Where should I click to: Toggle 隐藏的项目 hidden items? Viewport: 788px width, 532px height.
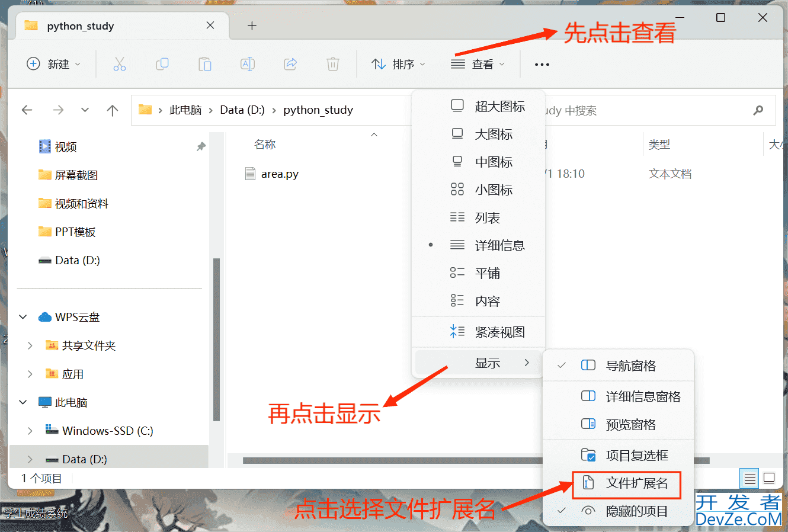point(618,511)
